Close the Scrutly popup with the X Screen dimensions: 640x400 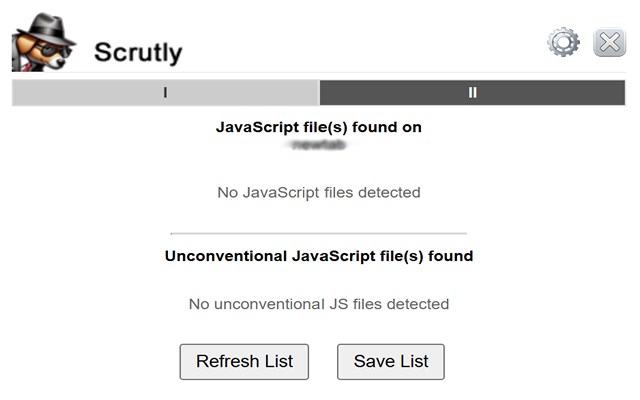[x=609, y=42]
